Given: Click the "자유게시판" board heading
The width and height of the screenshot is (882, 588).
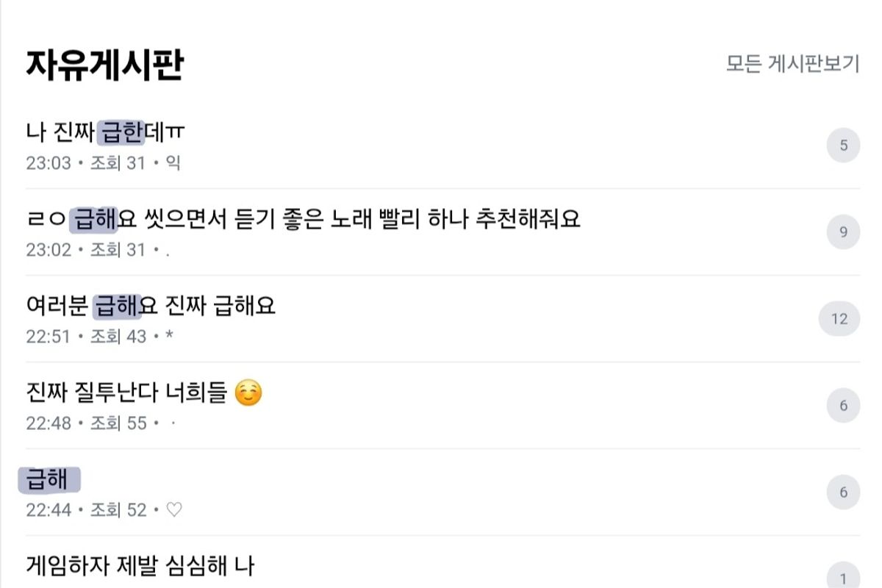Looking at the screenshot, I should pos(104,65).
